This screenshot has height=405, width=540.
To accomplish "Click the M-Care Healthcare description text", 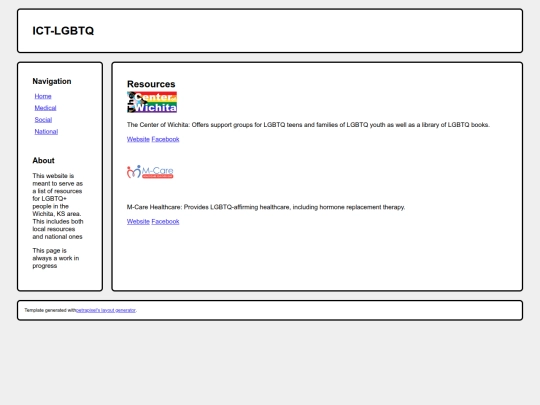I will tap(266, 207).
